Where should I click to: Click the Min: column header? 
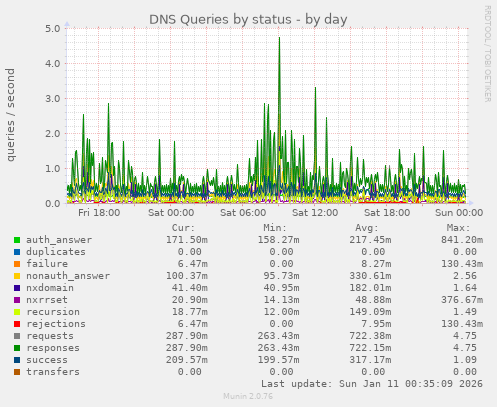[x=275, y=228]
